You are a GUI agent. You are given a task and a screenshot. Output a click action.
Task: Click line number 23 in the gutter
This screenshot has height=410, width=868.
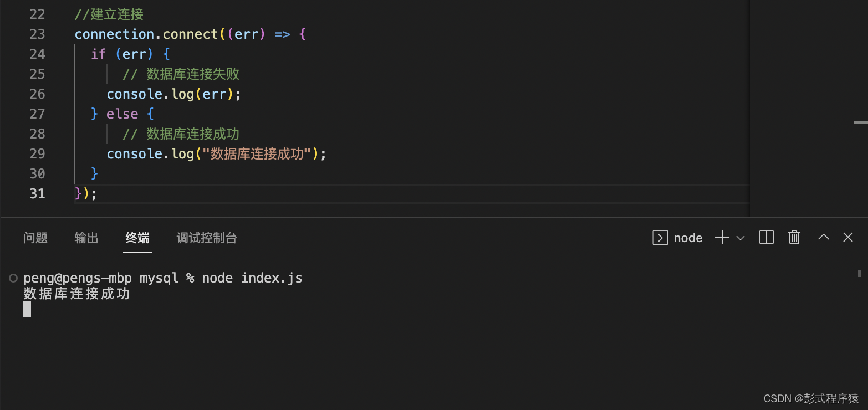(x=37, y=34)
